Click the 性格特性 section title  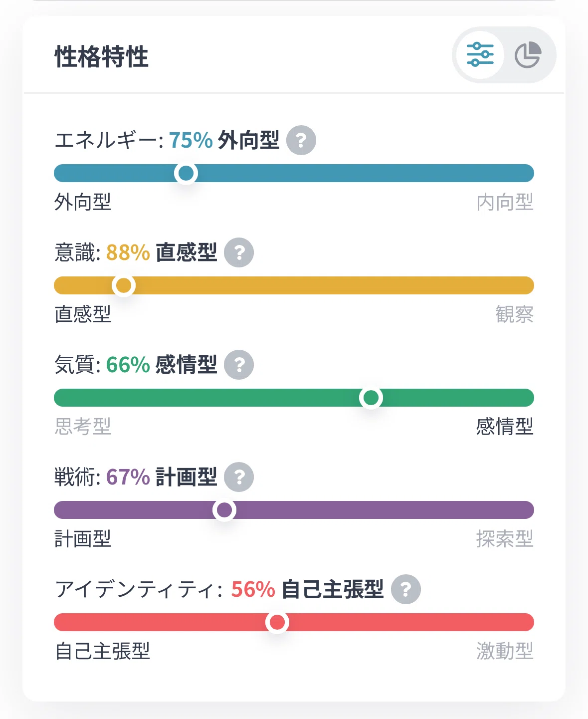click(102, 56)
